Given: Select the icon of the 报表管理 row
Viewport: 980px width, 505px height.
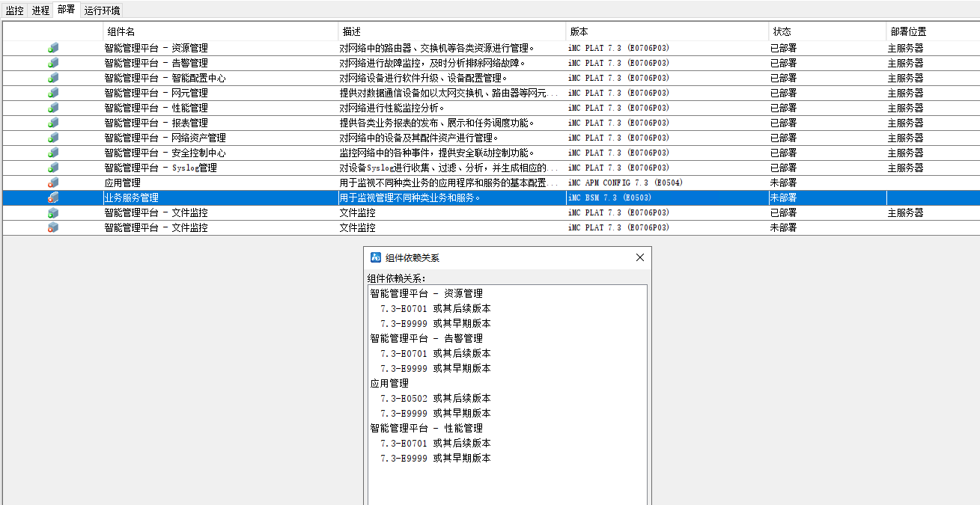Looking at the screenshot, I should [53, 123].
